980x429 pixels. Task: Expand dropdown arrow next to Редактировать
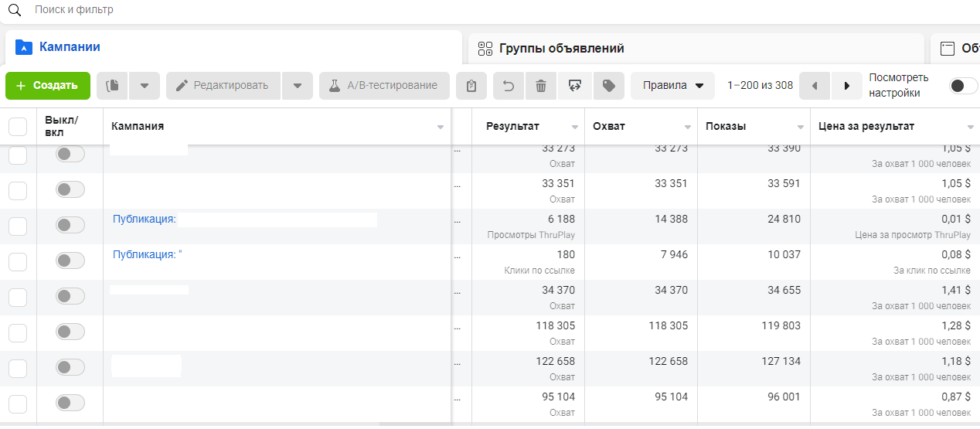click(x=298, y=86)
